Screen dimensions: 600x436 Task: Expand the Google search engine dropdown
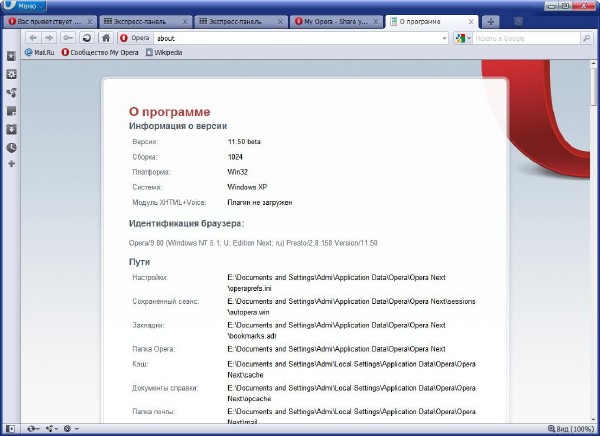[x=463, y=38]
